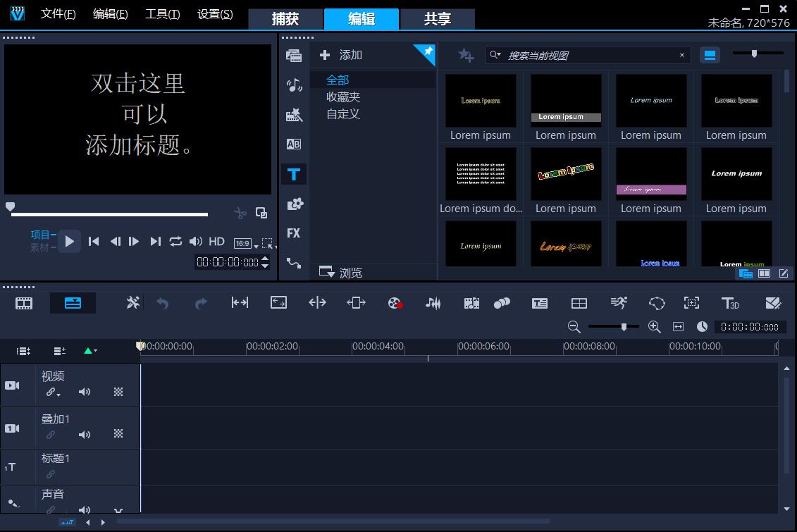This screenshot has height=532, width=797.
Task: Switch to the 共享 tab
Action: 438,19
